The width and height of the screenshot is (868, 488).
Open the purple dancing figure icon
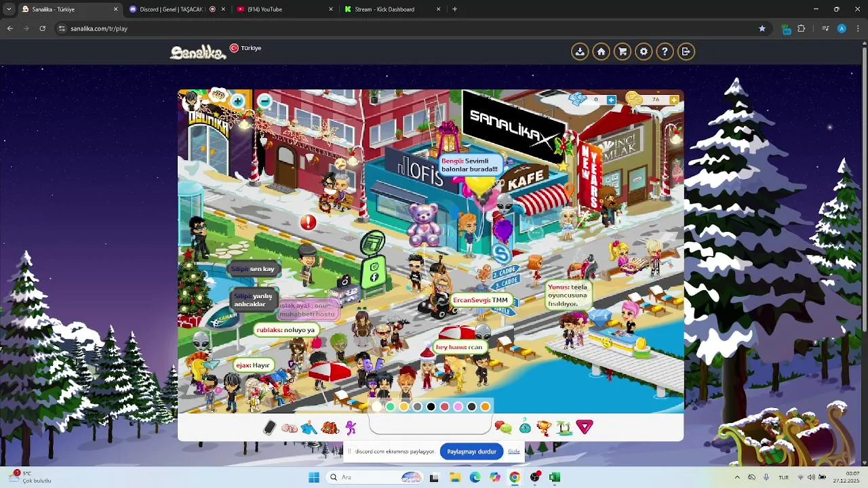[351, 428]
